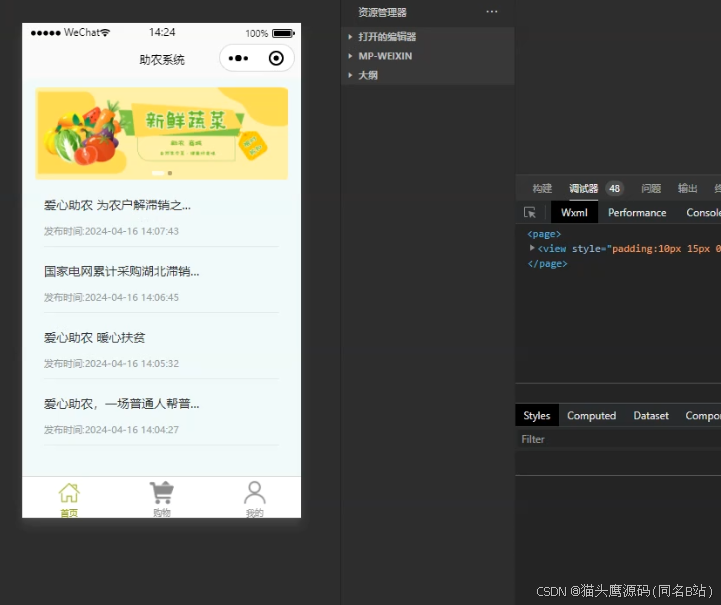Tap the mini program close circle icon
721x605 pixels.
(276, 58)
